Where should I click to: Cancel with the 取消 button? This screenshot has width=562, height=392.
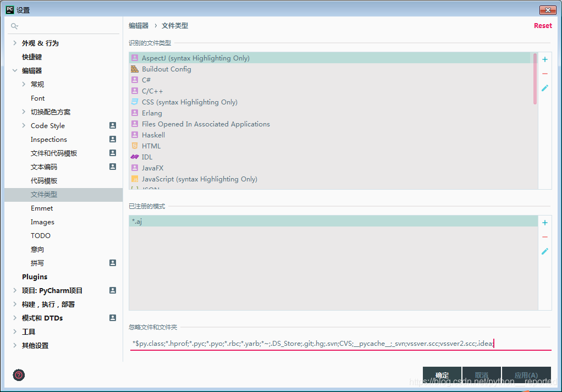(481, 375)
